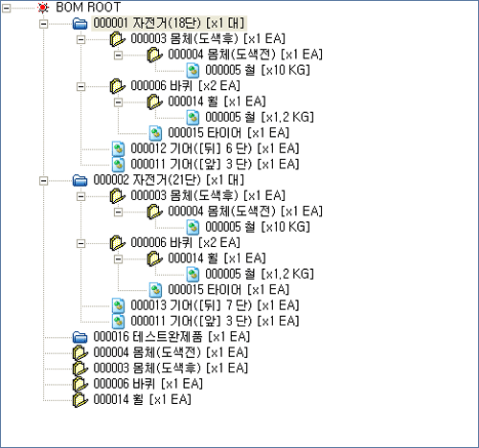Click material icon of 000013 기어([뒤] 7 단)
The width and height of the screenshot is (479, 448).
tap(118, 305)
